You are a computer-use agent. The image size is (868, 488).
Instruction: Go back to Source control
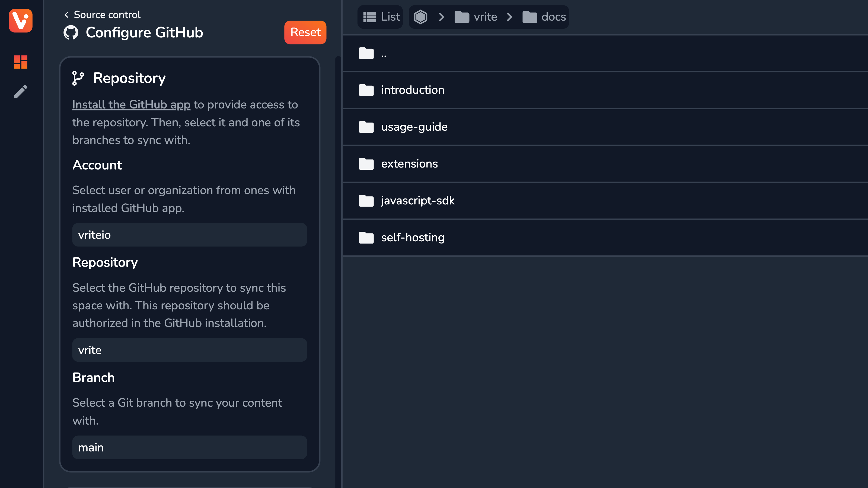click(x=102, y=15)
